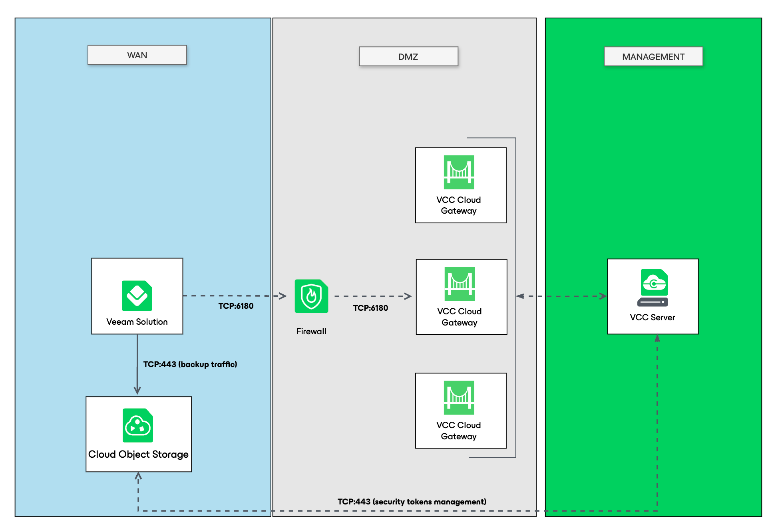Select the Firewall shield icon
Screen dimensions: 780x532
click(311, 296)
